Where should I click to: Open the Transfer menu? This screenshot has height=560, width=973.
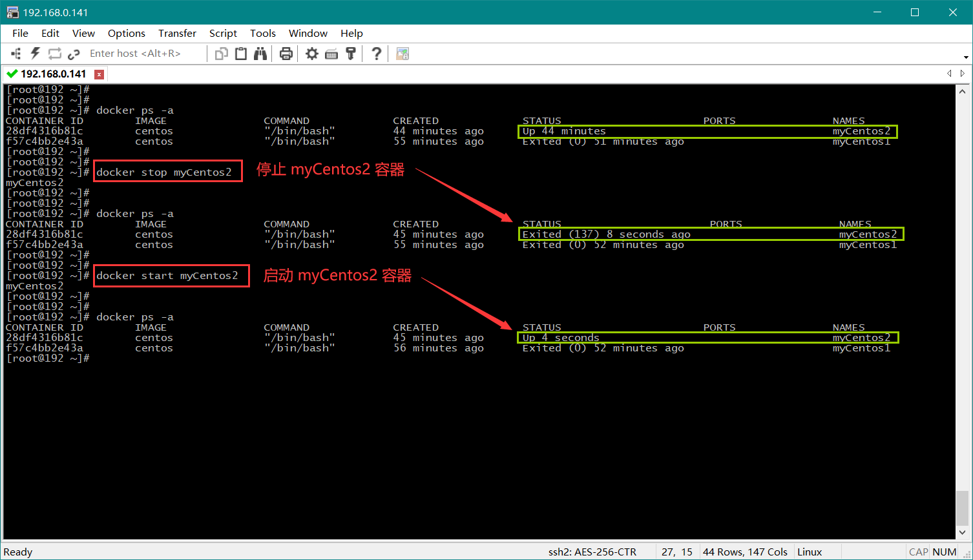click(177, 33)
